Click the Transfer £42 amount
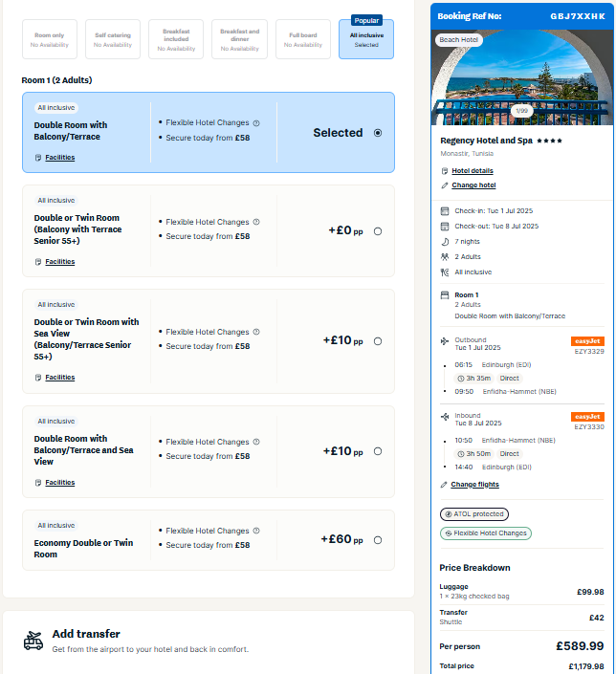 click(x=596, y=618)
